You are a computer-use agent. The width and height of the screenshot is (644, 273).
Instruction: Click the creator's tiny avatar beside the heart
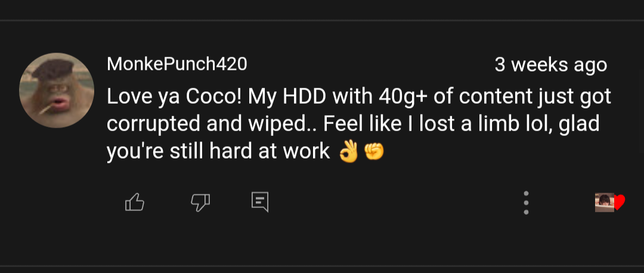604,203
